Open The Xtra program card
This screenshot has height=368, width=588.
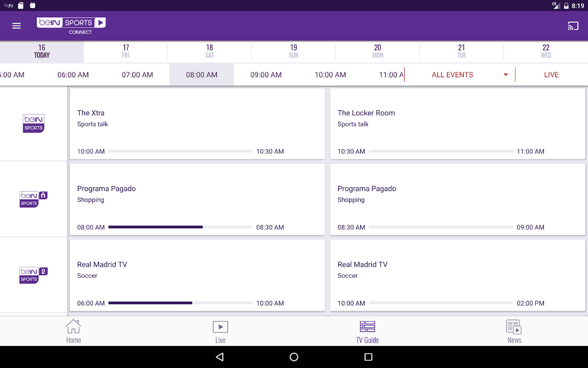(197, 124)
